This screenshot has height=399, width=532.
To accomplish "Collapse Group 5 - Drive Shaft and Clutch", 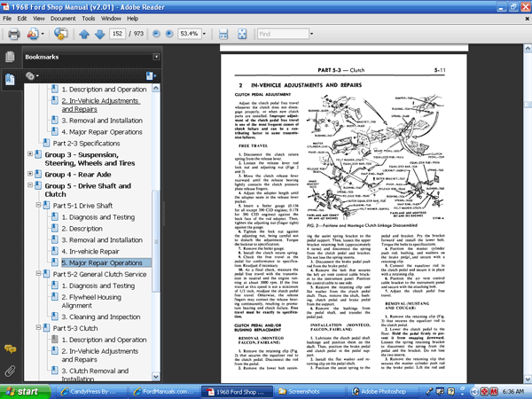I will point(30,185).
